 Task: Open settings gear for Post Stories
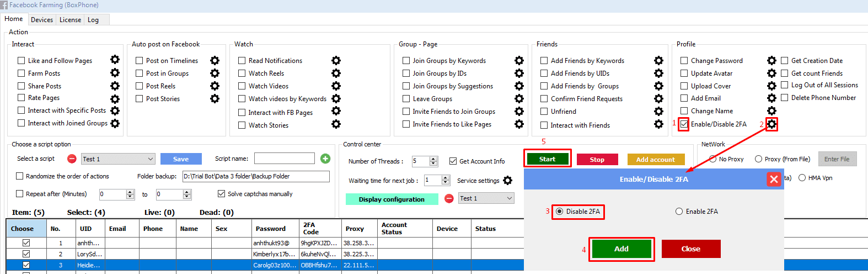(215, 98)
